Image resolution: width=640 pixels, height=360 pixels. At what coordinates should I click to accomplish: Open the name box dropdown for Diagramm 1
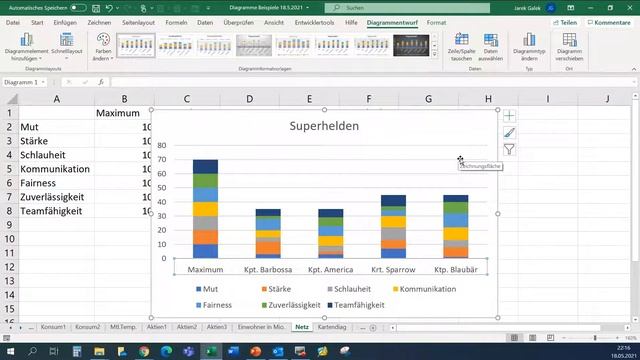pyautogui.click(x=43, y=82)
